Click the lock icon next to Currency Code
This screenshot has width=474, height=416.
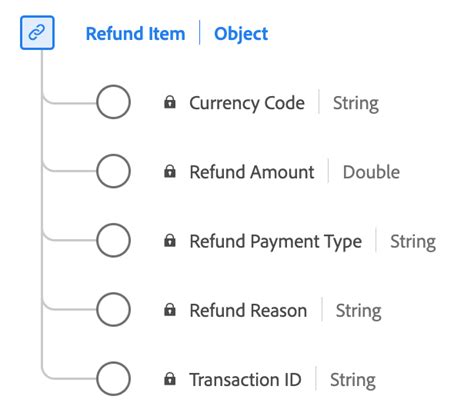(x=170, y=102)
